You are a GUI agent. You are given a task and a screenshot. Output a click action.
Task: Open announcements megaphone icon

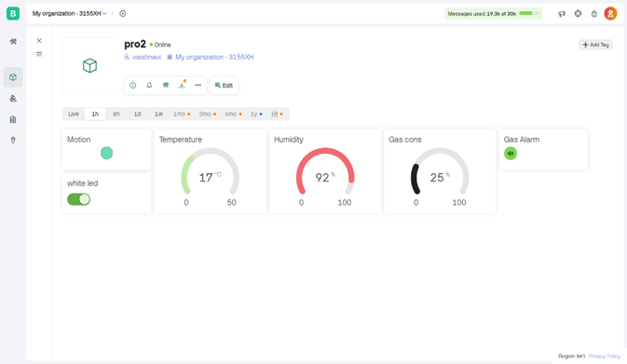coord(562,14)
